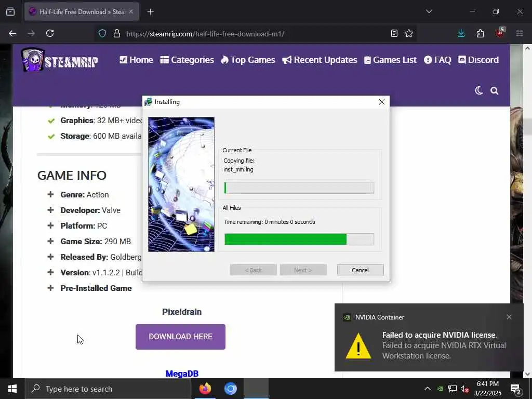The image size is (532, 399).
Task: Open a new tab with plus icon
Action: (150, 12)
